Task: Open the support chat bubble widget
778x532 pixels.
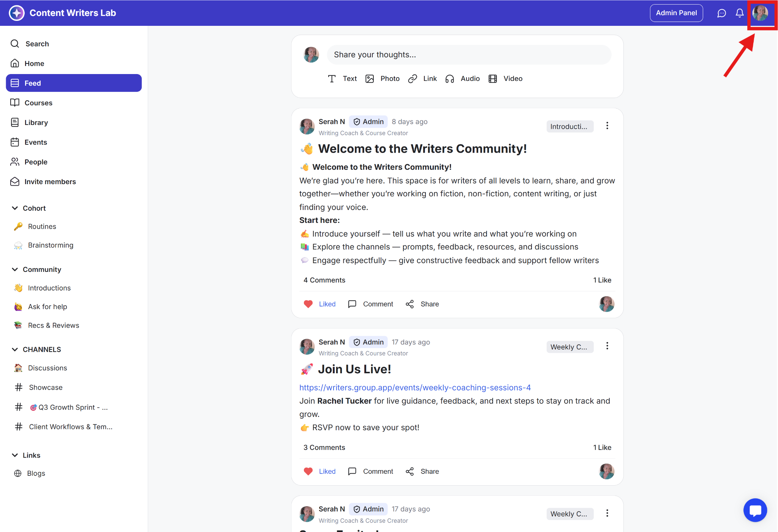Action: tap(755, 510)
